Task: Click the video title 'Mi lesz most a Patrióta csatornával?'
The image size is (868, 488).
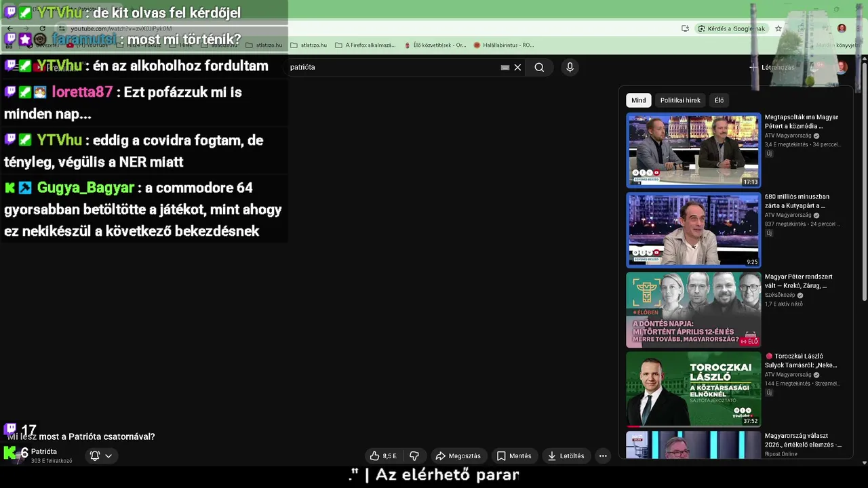Action: click(81, 436)
